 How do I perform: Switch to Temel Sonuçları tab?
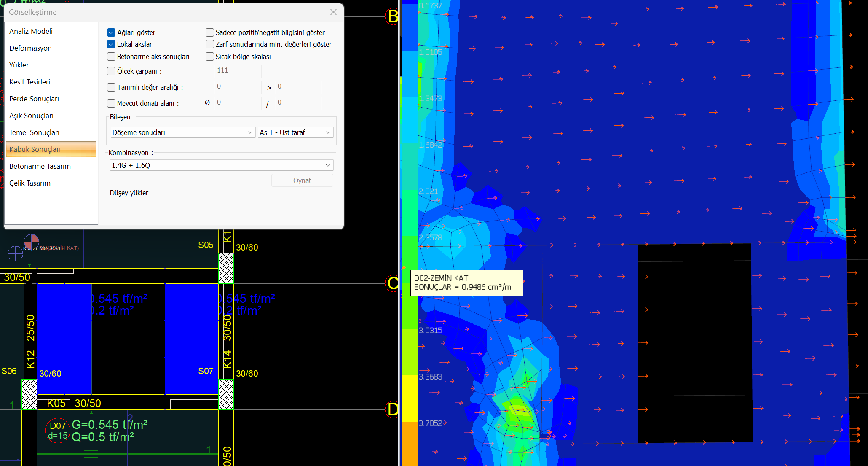pos(34,132)
